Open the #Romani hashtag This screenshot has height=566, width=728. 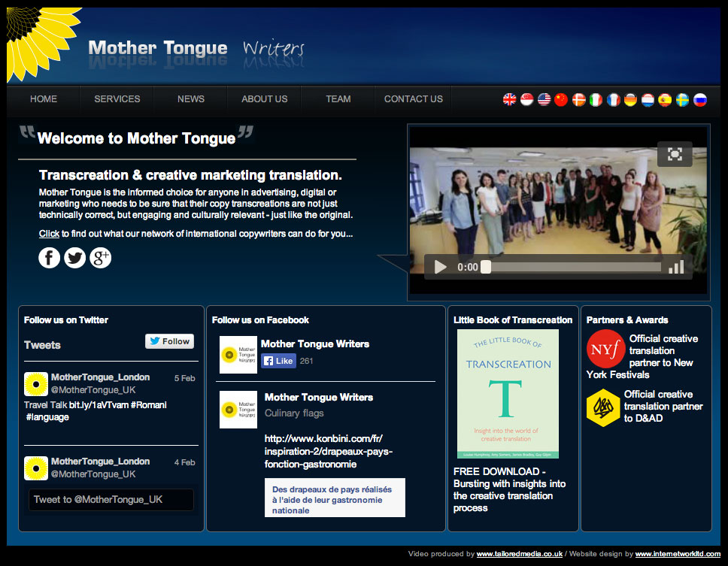(149, 405)
